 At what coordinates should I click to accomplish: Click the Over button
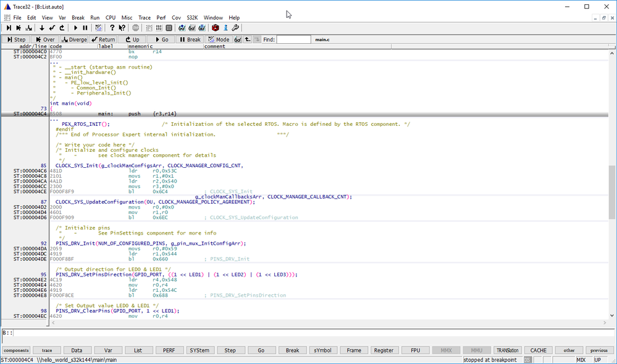click(x=45, y=39)
